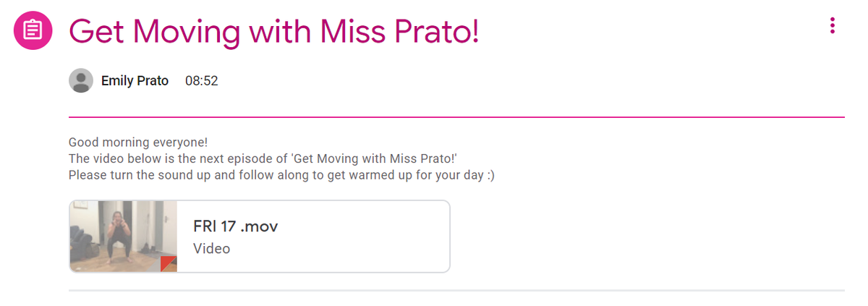The width and height of the screenshot is (868, 306).
Task: Click the red corner badge on the thumbnail
Action: pyautogui.click(x=169, y=264)
